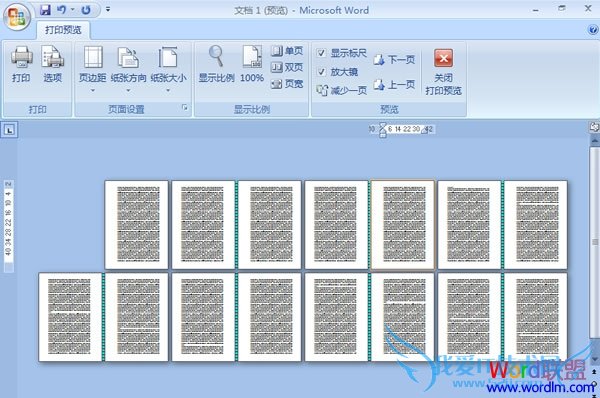Image resolution: width=600 pixels, height=398 pixels.
Task: Minimize the Word window
Action: click(x=536, y=9)
